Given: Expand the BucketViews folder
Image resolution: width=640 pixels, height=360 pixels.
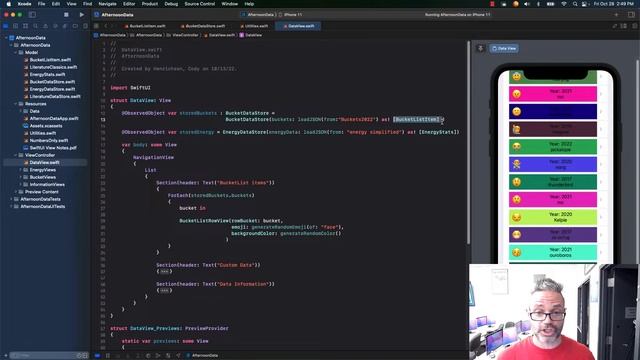Looking at the screenshot, I should coord(20,177).
